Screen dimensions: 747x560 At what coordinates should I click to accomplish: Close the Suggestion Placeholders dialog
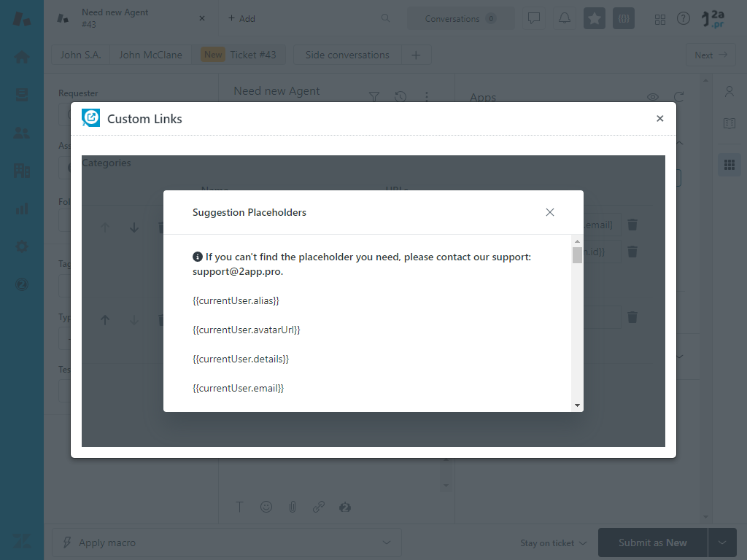(x=550, y=212)
